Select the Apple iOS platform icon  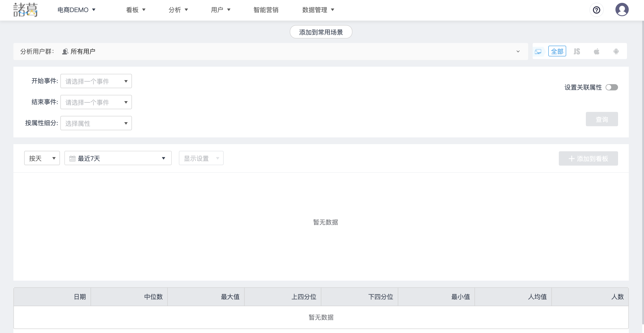click(x=597, y=51)
